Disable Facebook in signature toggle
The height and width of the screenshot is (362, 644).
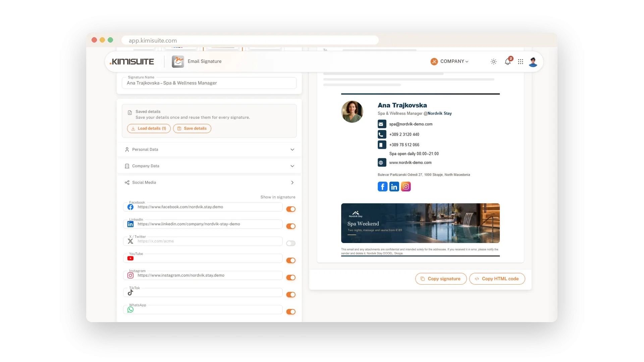[291, 209]
